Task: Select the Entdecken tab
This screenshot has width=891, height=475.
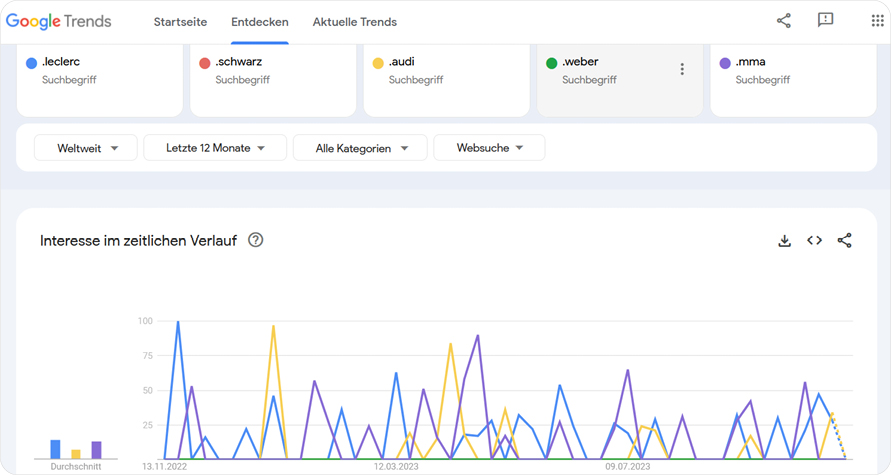Action: (x=259, y=22)
